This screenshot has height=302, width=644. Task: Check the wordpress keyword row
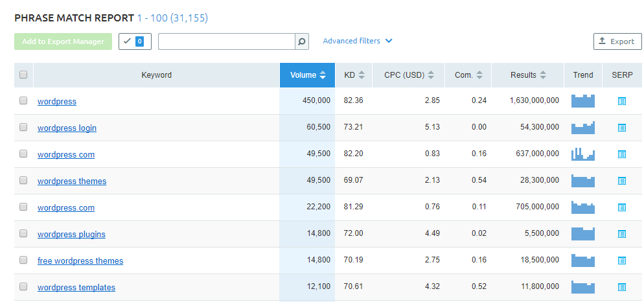pyautogui.click(x=23, y=100)
